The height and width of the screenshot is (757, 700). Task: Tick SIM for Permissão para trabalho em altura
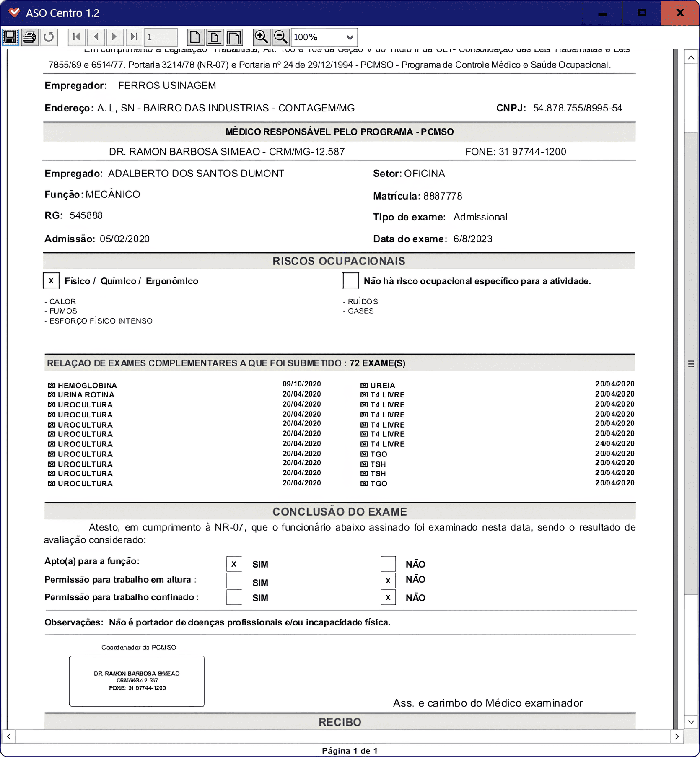[x=234, y=581]
